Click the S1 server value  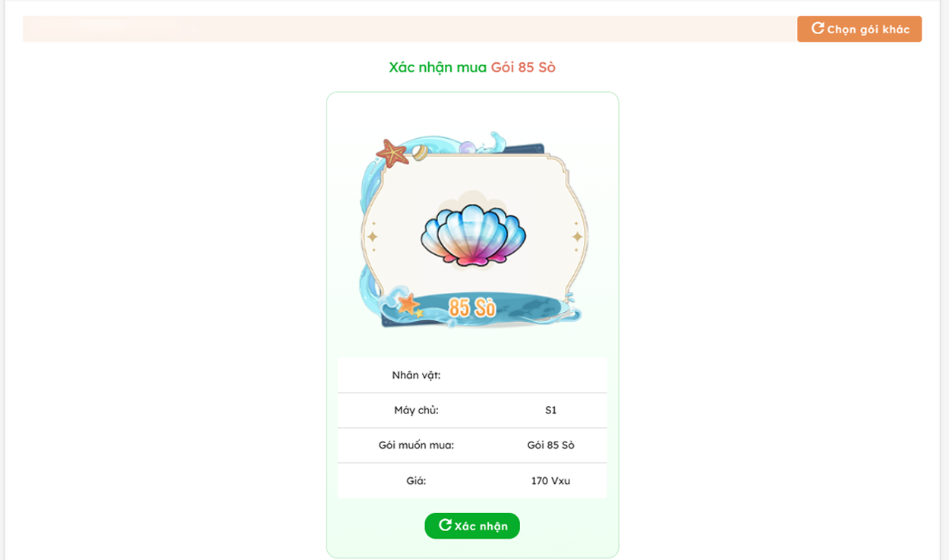[550, 411]
